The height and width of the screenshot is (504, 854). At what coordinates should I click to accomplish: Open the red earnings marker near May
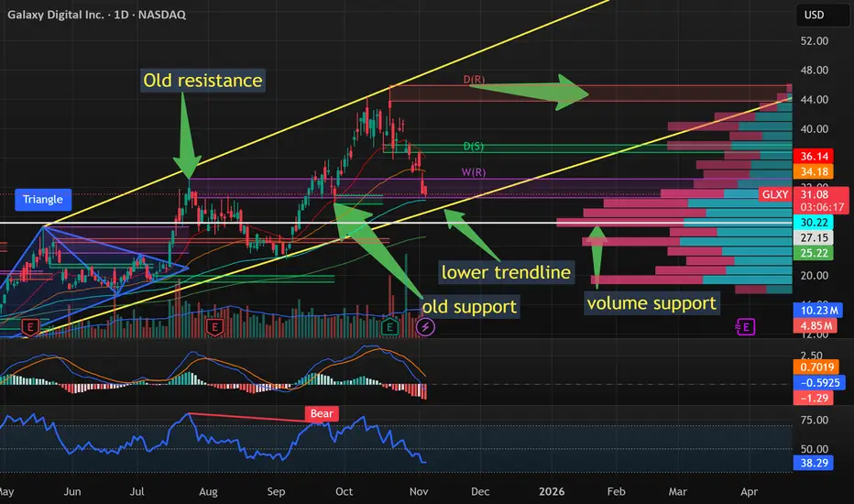(x=30, y=327)
